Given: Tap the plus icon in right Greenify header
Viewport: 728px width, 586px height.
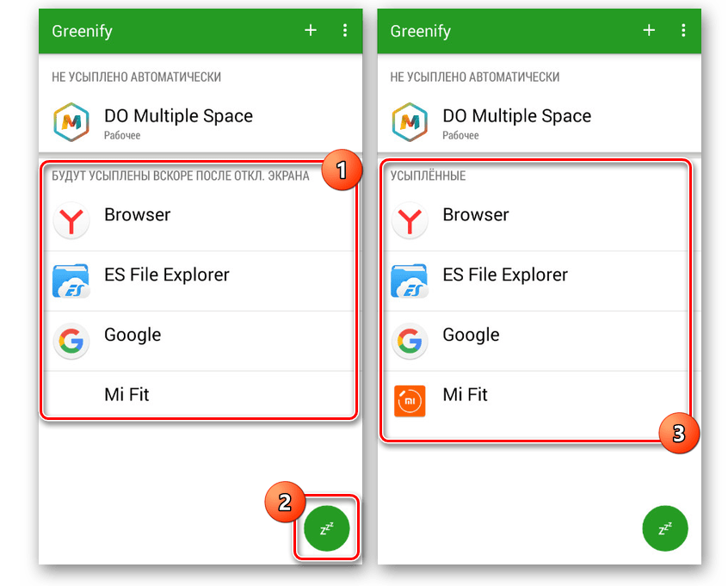Looking at the screenshot, I should 649,31.
